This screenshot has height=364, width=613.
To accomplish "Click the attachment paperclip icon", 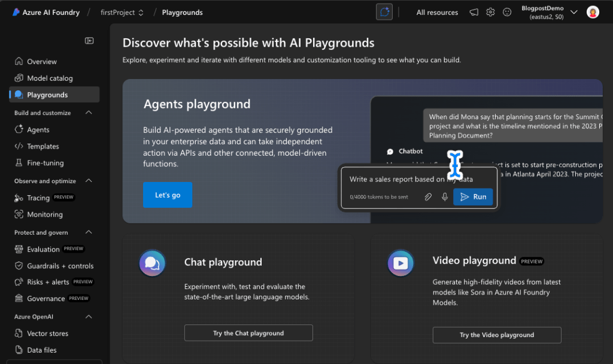I will point(428,197).
